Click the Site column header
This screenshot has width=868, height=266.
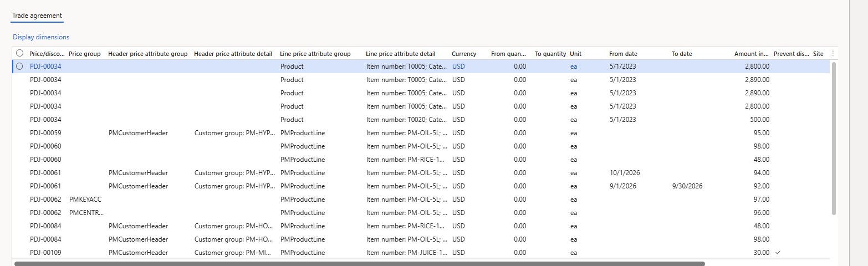pyautogui.click(x=819, y=54)
